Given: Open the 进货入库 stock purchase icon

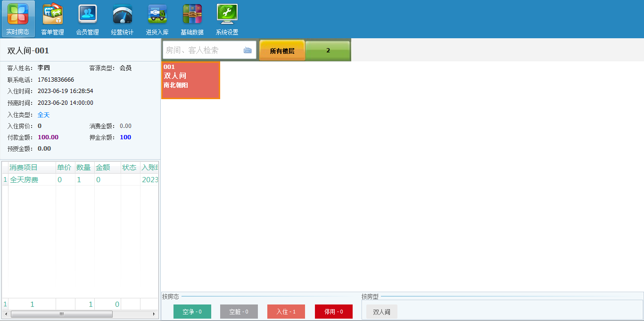Looking at the screenshot, I should [157, 19].
